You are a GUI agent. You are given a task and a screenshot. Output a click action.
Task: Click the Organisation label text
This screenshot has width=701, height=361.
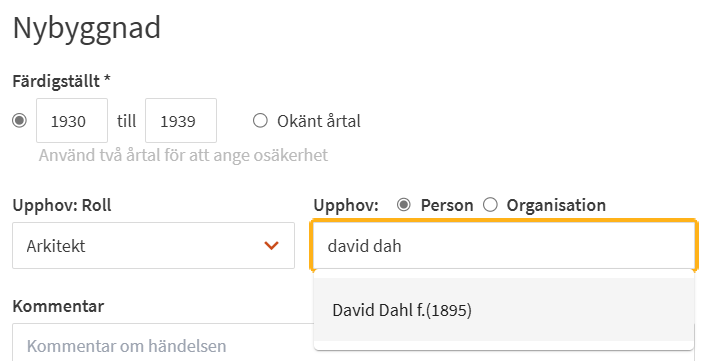[x=556, y=205]
